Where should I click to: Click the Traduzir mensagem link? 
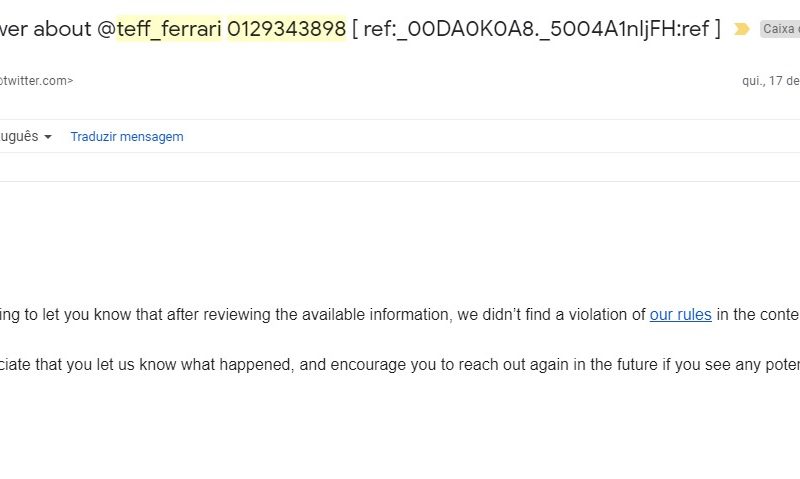click(x=127, y=137)
